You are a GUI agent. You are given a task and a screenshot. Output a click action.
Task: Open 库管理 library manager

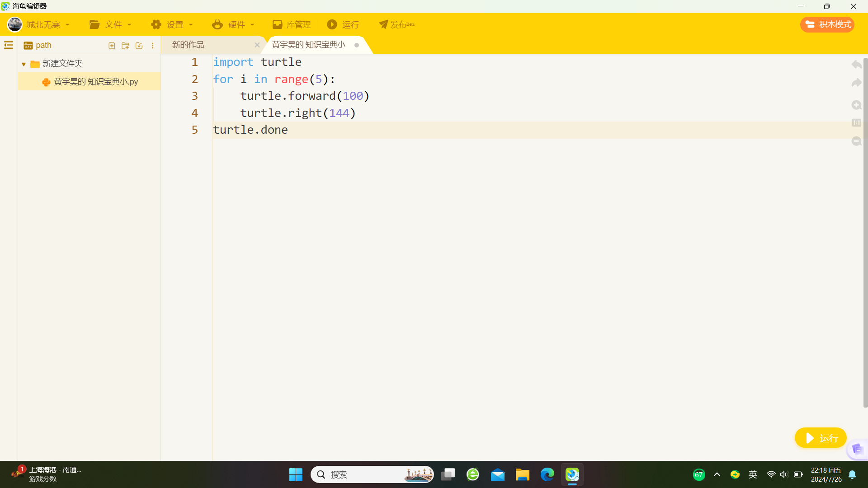click(292, 24)
